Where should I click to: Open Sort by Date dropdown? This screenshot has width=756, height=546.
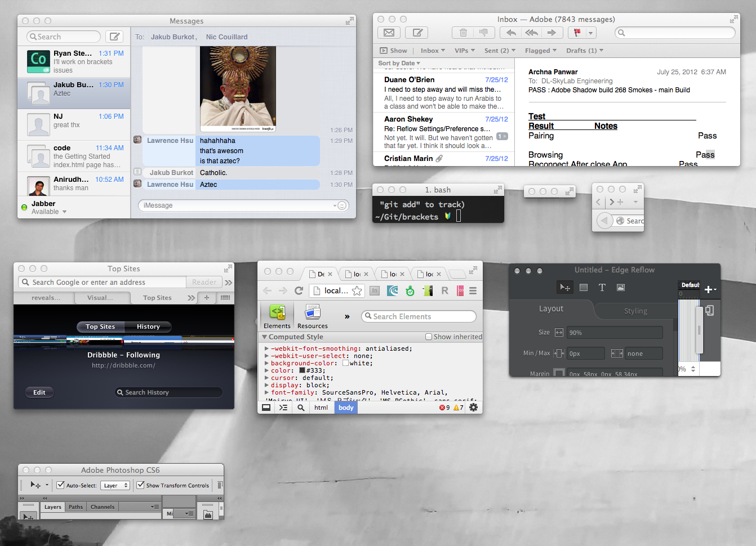click(399, 63)
